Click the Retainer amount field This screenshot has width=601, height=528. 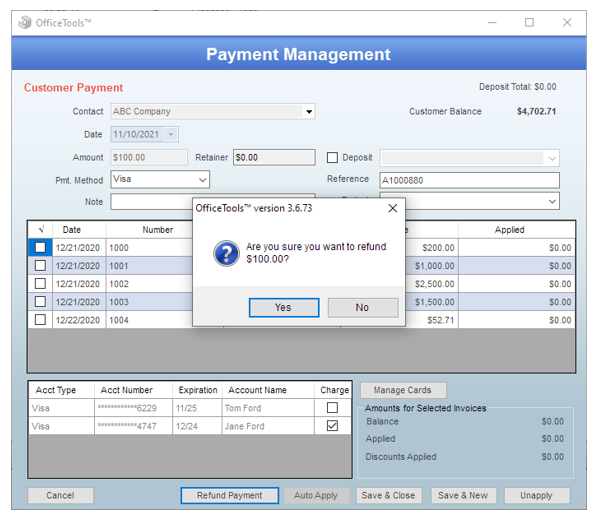(x=274, y=157)
